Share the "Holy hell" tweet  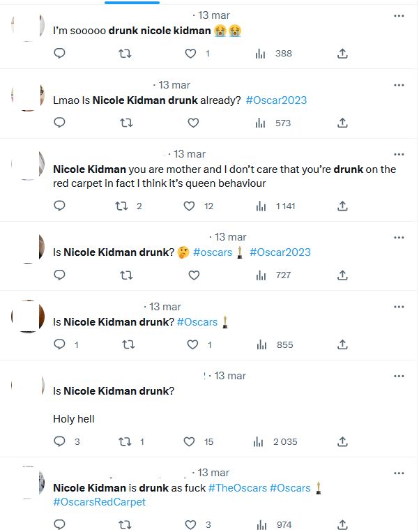(x=342, y=441)
